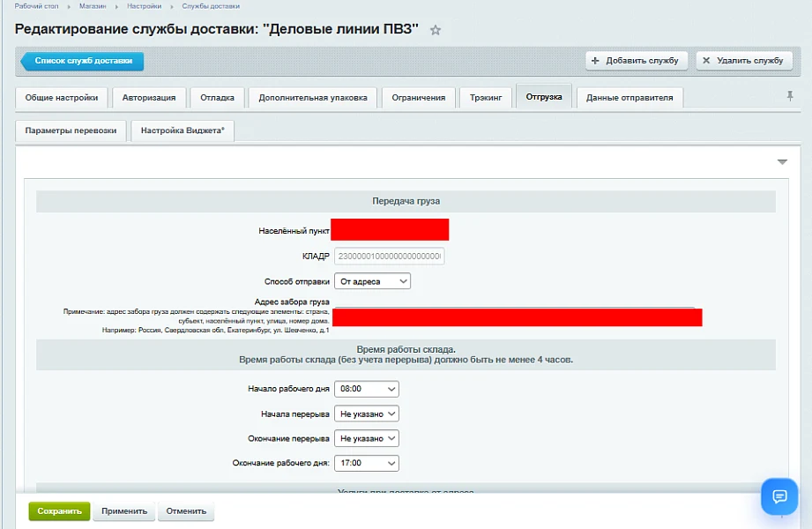
Task: Open 'Начало рабочего дня' time dropdown
Action: click(x=367, y=389)
